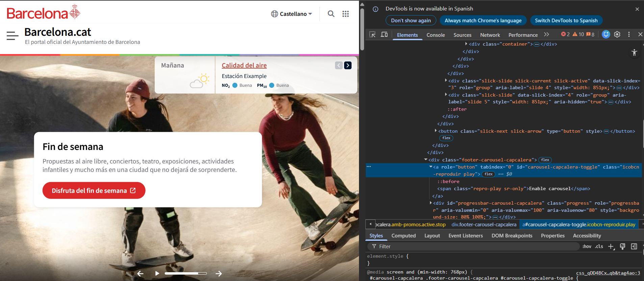Open the DevTools three-dot customize menu
This screenshot has width=644, height=281.
[x=629, y=34]
